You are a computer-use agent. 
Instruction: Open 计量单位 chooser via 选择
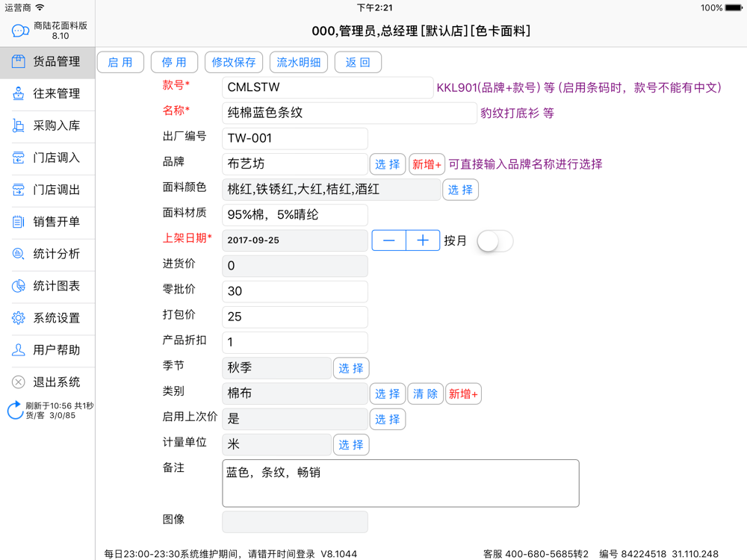click(350, 445)
